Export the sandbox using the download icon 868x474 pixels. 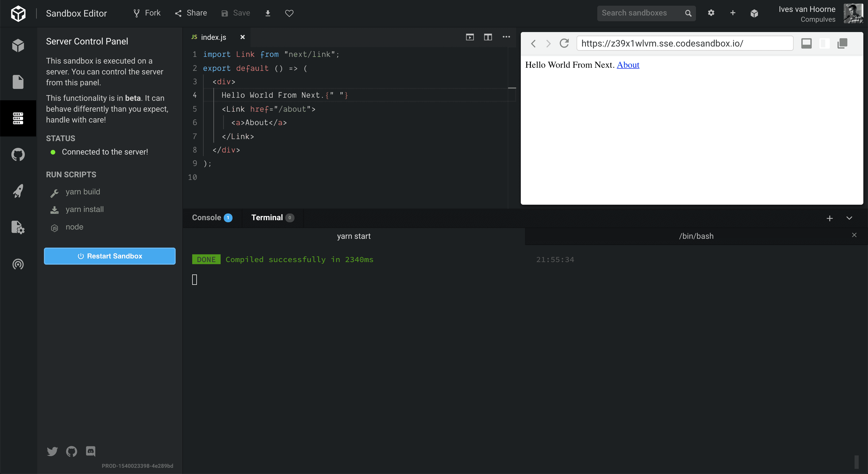[x=268, y=13]
